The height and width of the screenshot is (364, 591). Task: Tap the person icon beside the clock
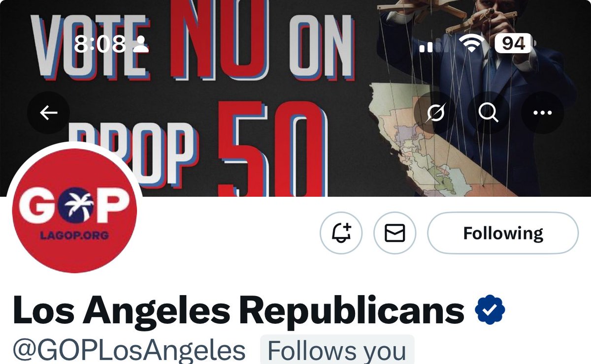tap(141, 44)
